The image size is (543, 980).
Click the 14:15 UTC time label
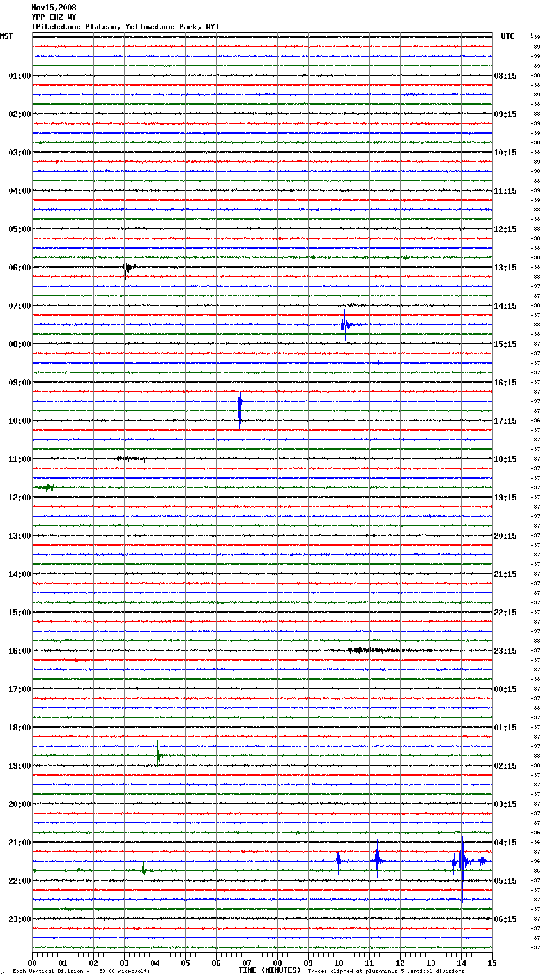tap(505, 306)
